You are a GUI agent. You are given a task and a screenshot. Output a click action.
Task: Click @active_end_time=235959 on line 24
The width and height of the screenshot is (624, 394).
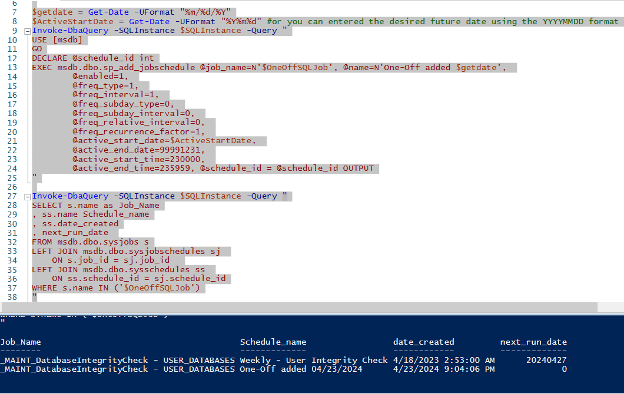coord(133,168)
